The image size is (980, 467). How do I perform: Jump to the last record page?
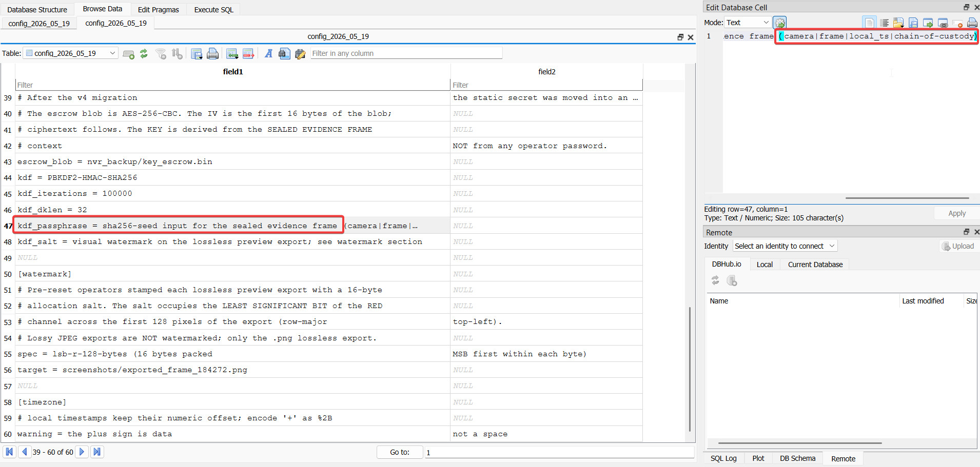click(x=97, y=452)
